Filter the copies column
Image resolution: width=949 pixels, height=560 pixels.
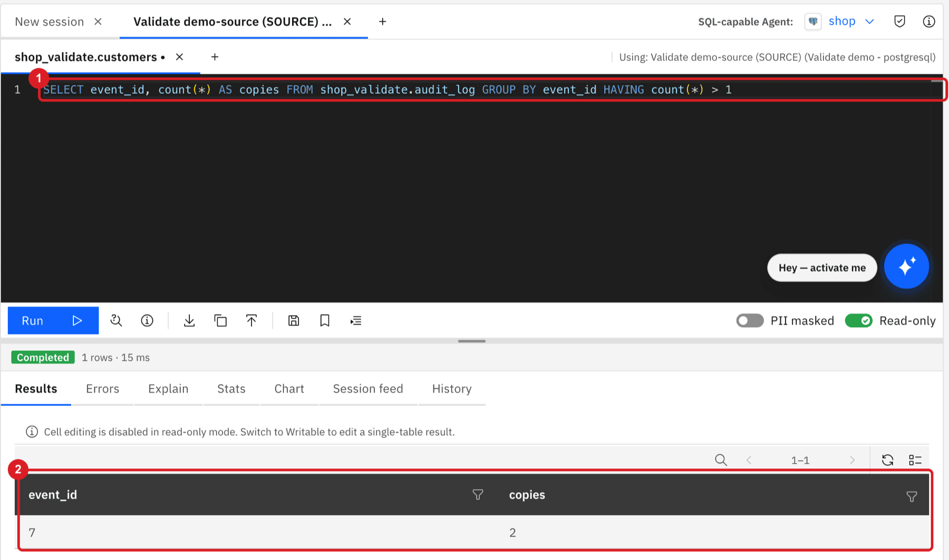coord(912,496)
